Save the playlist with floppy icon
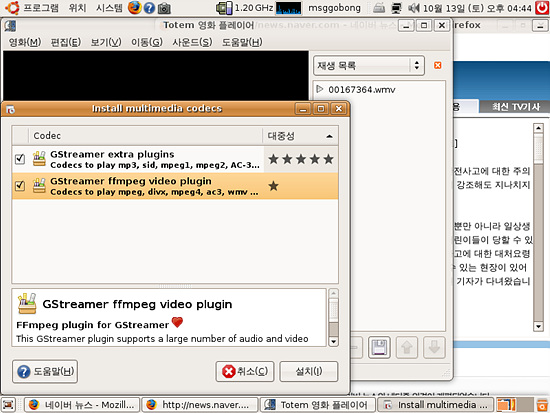 tap(379, 347)
